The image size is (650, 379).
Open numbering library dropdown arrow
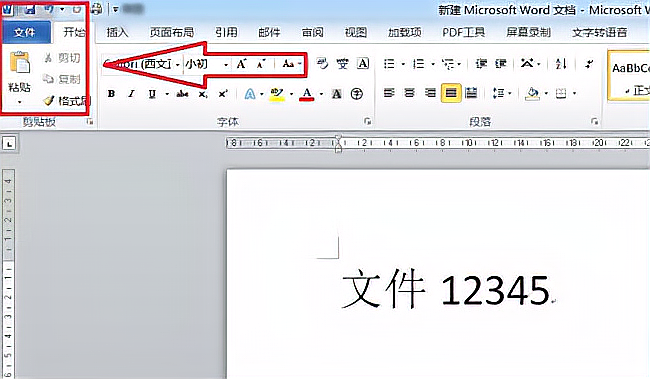433,64
